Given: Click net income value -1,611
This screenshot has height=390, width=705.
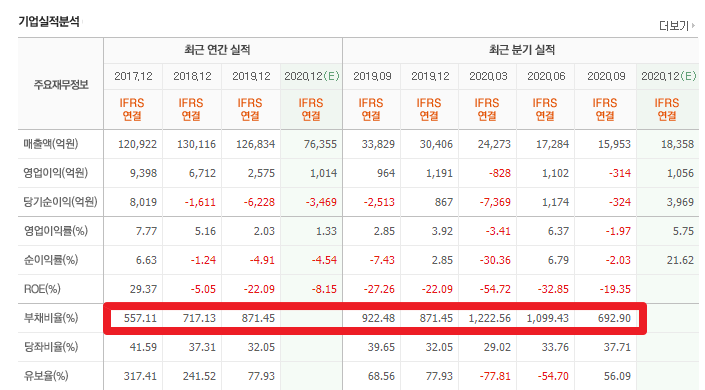Looking at the screenshot, I should tap(200, 202).
